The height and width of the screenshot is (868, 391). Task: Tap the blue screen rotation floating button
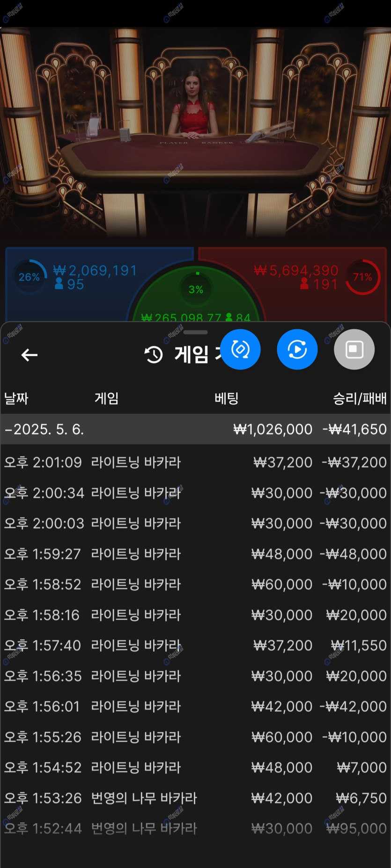coord(240,349)
